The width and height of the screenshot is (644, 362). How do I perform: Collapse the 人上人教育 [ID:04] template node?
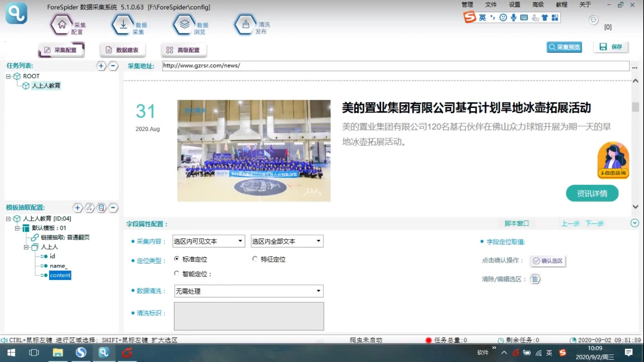[x=8, y=219]
